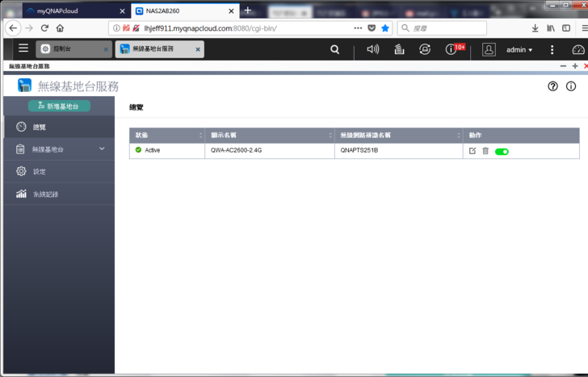
Task: Close the 無線基地台服務 QTS tab
Action: coord(198,49)
